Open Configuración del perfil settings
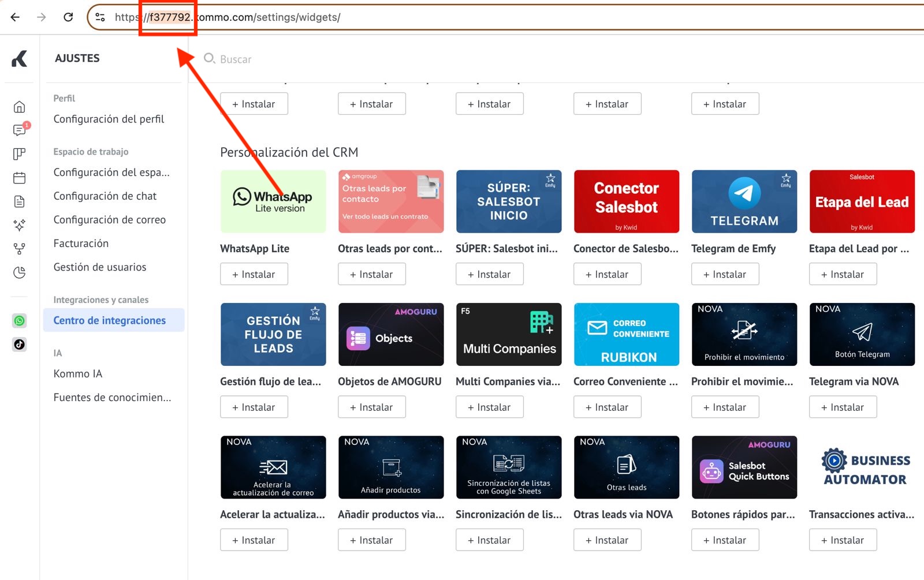This screenshot has height=580, width=924. coord(109,119)
